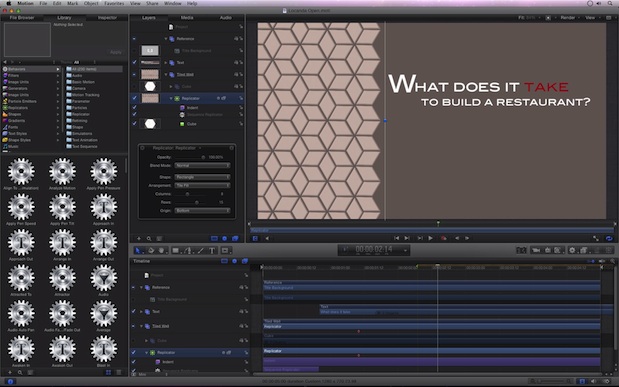619x387 pixels.
Task: Switch to the File Browser tab
Action: 22,18
